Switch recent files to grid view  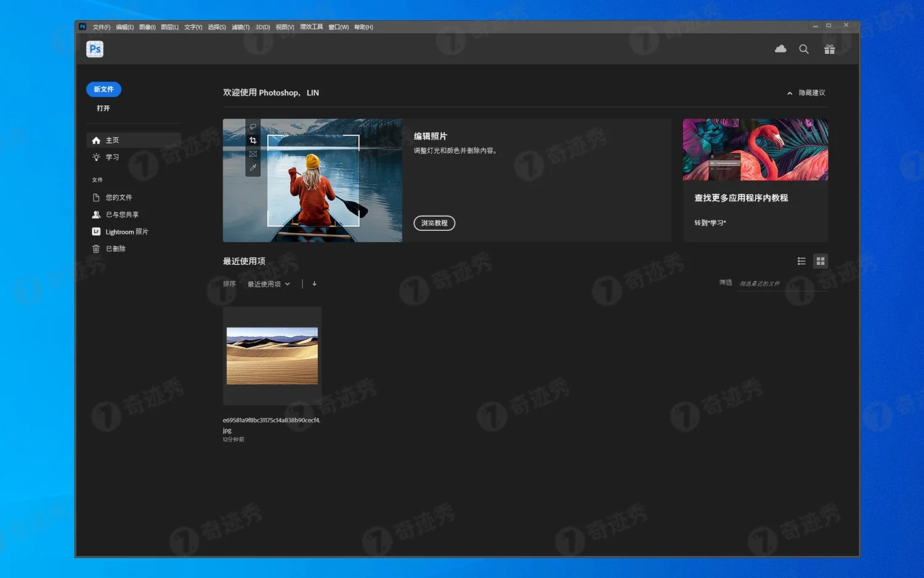[821, 261]
